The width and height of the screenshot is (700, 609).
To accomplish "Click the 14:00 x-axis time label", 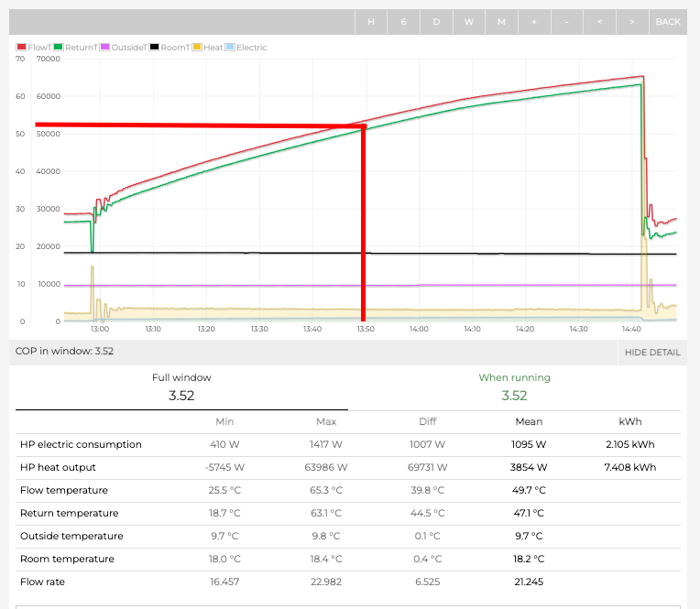I will [419, 329].
